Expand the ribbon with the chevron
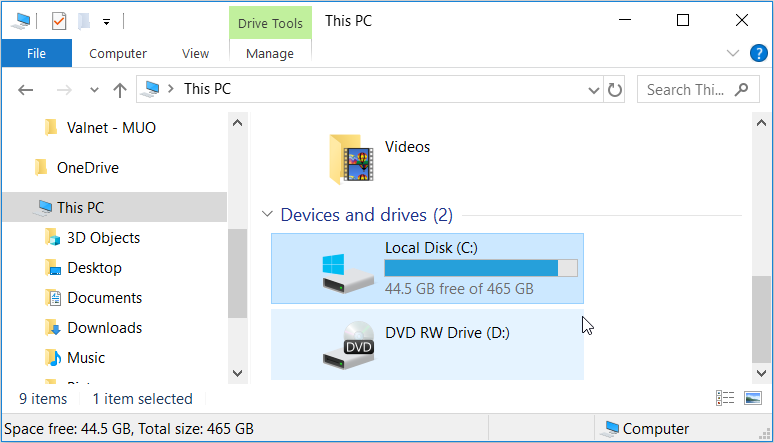 (x=733, y=53)
